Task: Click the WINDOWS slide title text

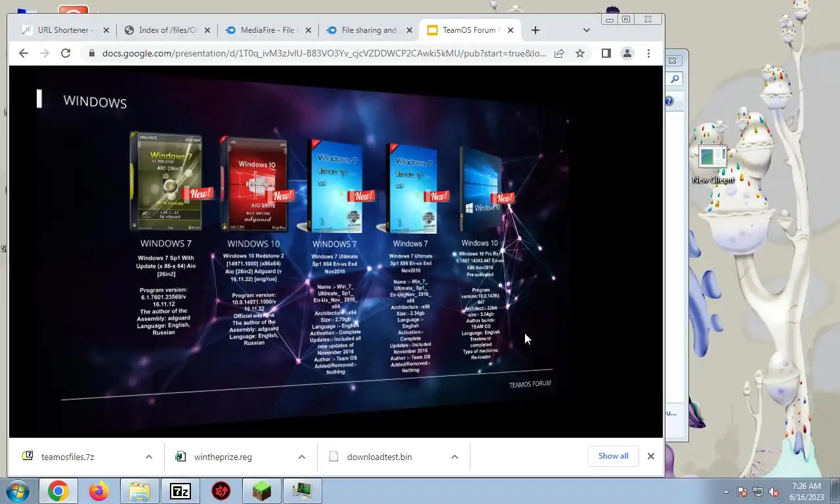Action: pos(95,102)
